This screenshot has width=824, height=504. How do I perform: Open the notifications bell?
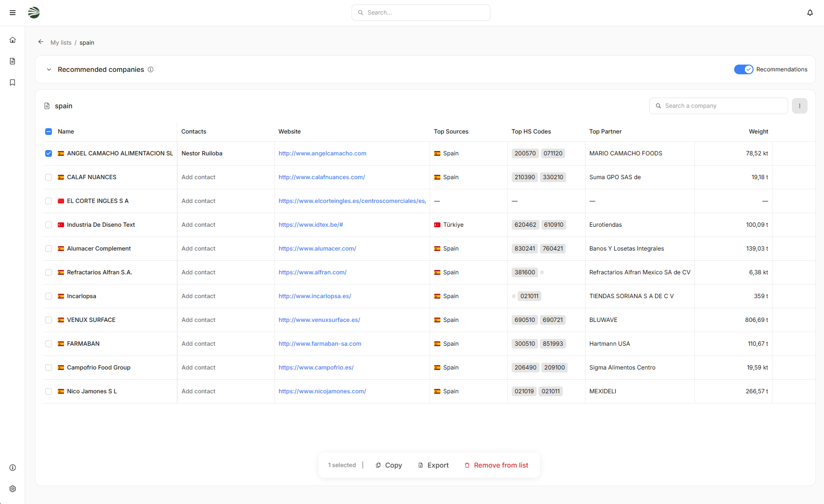810,13
